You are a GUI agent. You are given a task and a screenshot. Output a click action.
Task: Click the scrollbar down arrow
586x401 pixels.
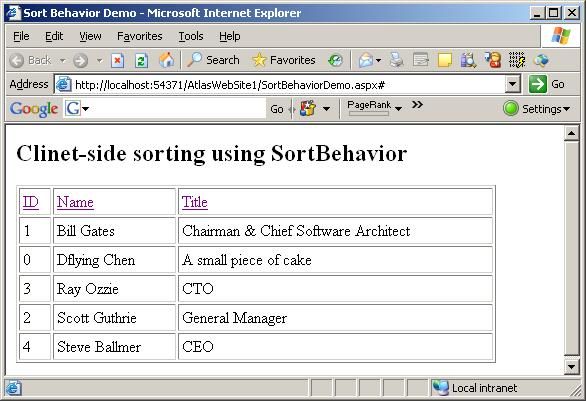click(x=571, y=367)
